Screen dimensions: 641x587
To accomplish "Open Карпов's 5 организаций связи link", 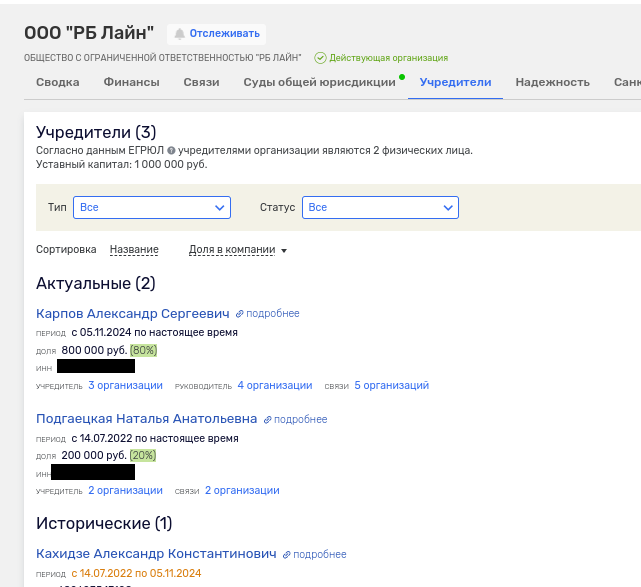I will click(x=392, y=385).
